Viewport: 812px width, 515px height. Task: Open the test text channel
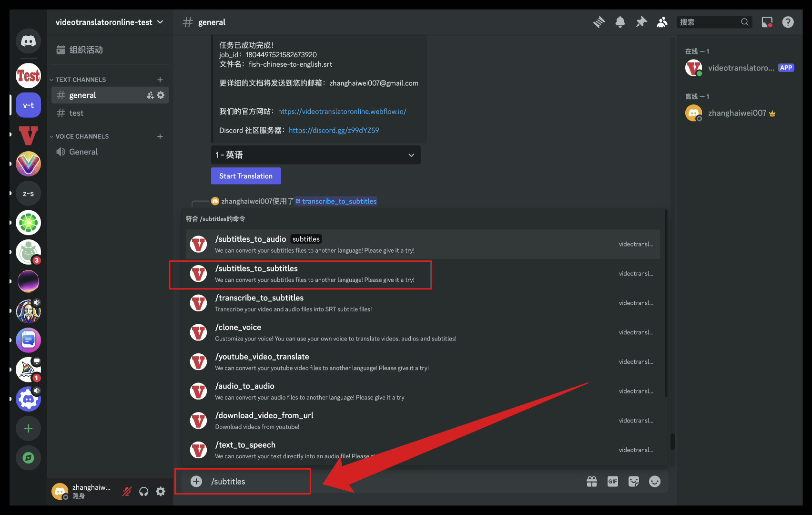(110, 113)
